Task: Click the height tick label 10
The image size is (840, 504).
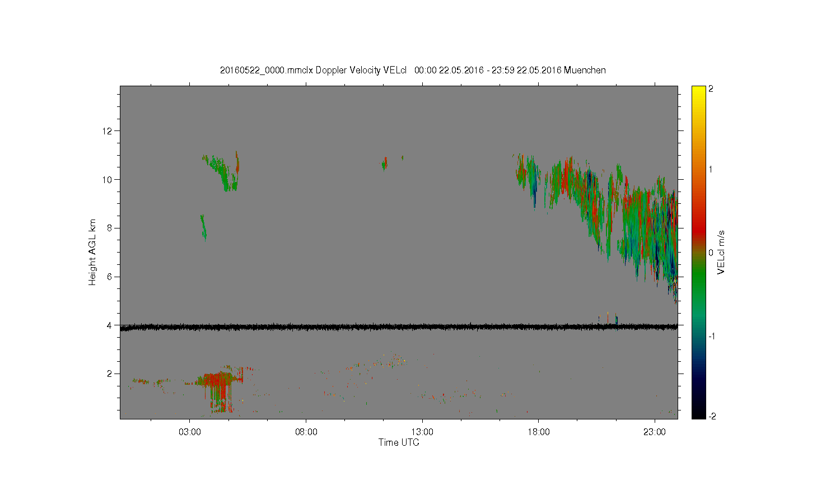Action: (x=108, y=180)
